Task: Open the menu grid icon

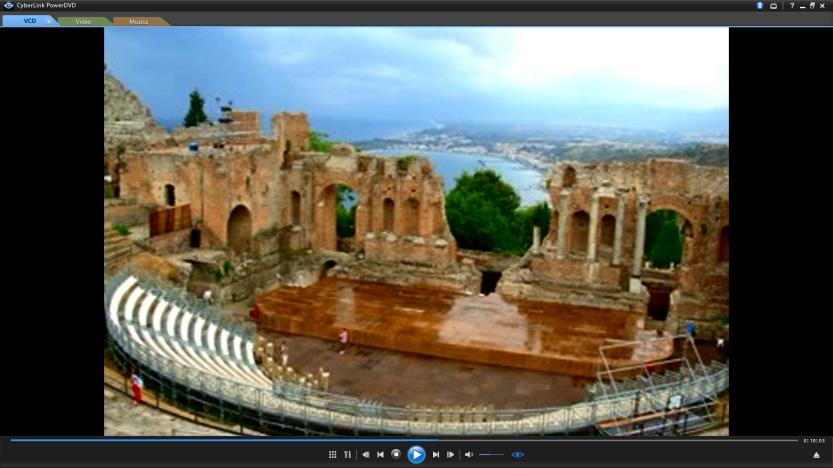Action: [x=333, y=455]
